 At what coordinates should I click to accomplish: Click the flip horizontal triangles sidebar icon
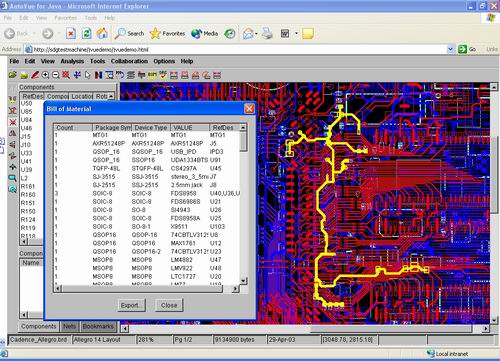click(x=13, y=133)
